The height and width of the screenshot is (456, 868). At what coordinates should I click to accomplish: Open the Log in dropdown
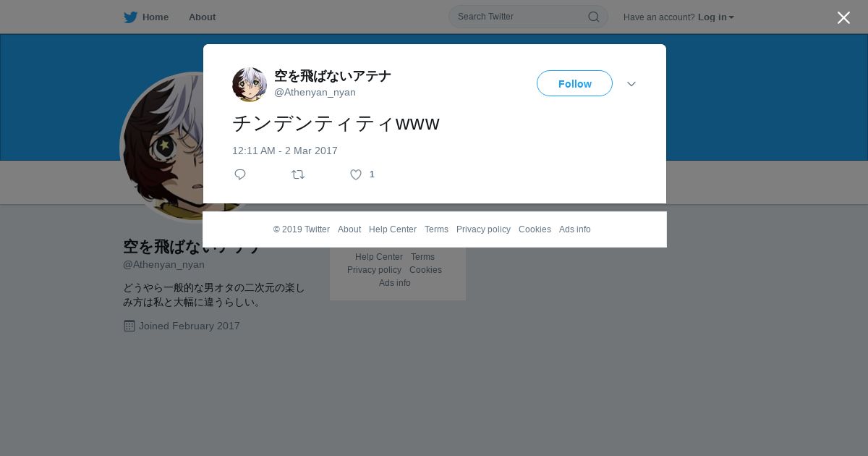(x=716, y=17)
